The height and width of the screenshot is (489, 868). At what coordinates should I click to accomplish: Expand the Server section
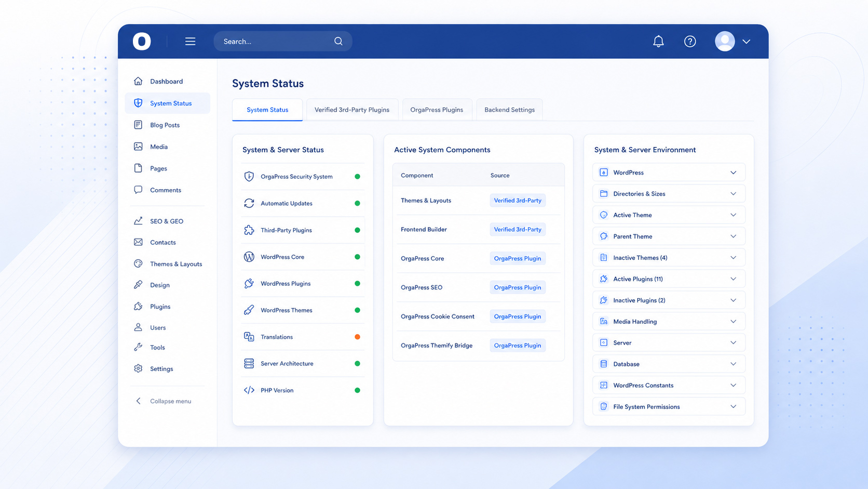coord(669,343)
